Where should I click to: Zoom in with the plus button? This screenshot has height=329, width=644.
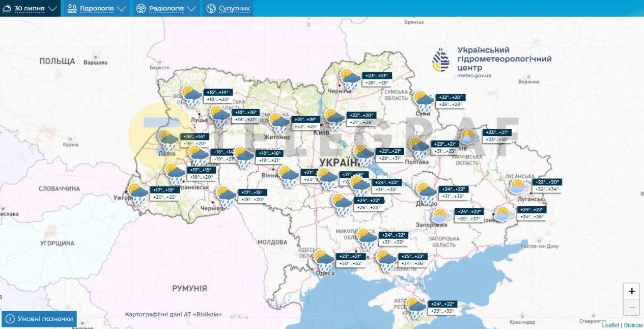(631, 291)
